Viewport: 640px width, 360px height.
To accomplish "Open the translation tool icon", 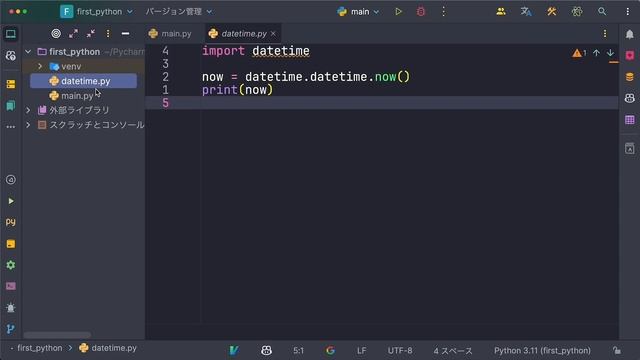I will pos(526,12).
